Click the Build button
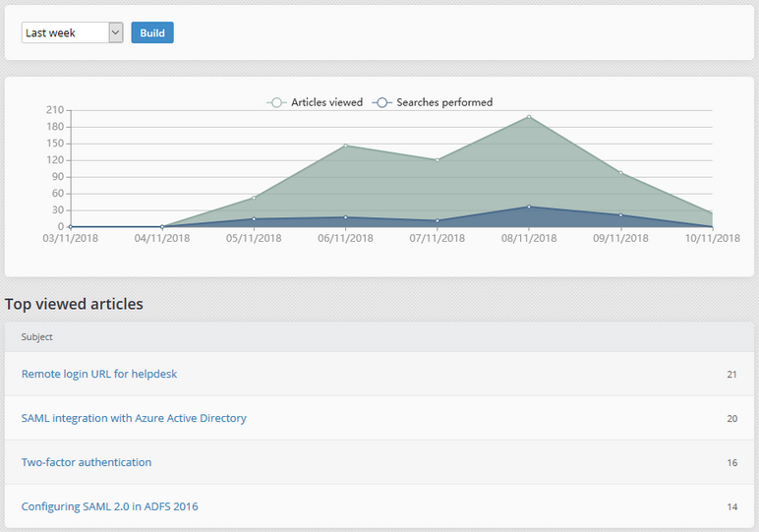 [x=152, y=32]
